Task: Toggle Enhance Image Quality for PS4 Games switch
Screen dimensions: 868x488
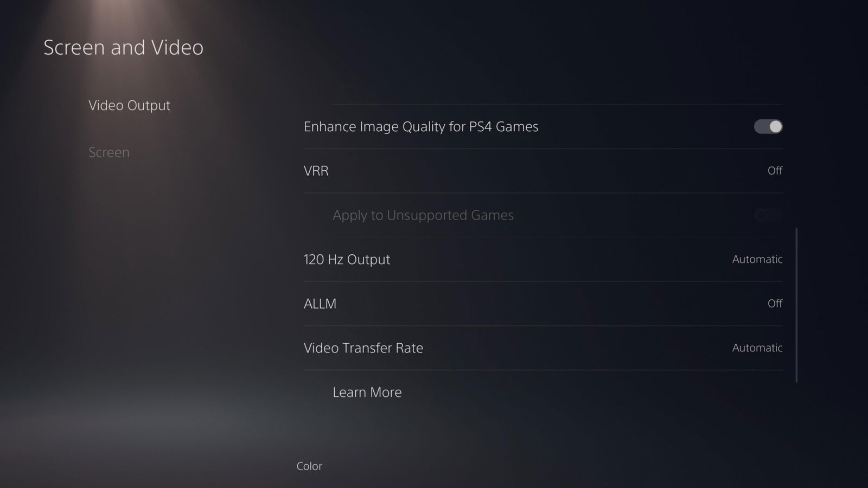Action: (768, 126)
